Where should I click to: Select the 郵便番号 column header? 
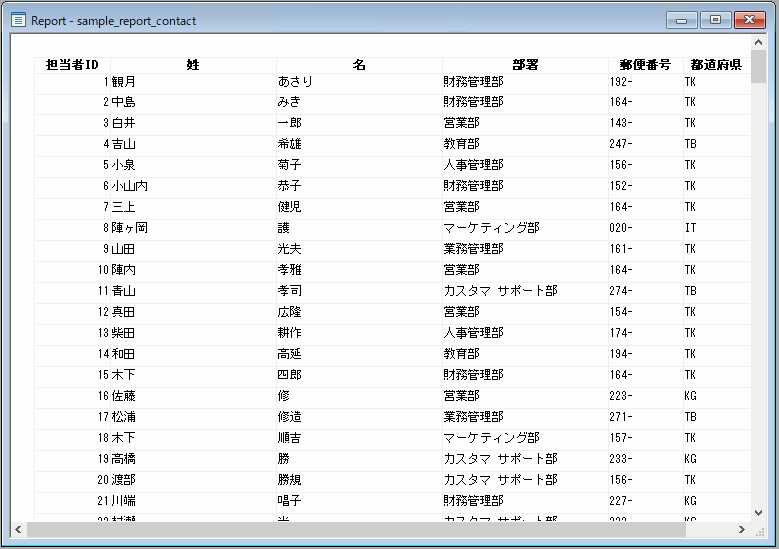click(x=645, y=65)
